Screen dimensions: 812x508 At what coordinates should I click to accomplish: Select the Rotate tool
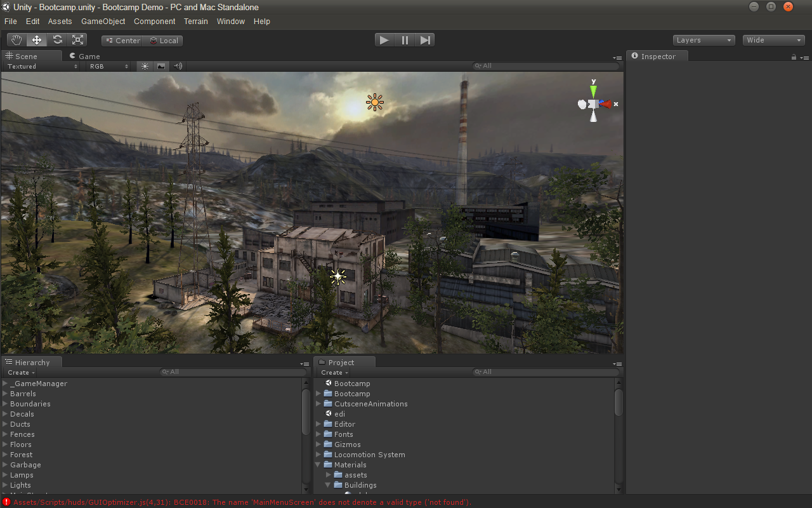tap(57, 40)
